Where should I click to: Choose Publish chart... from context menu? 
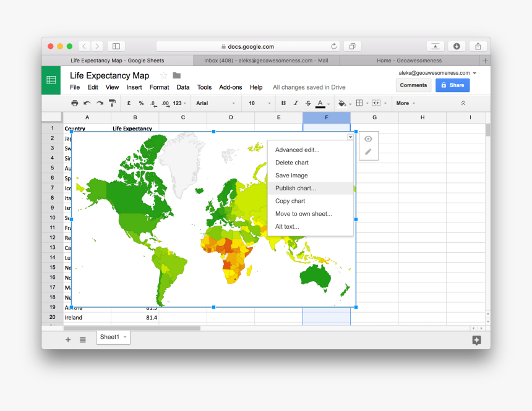[296, 188]
